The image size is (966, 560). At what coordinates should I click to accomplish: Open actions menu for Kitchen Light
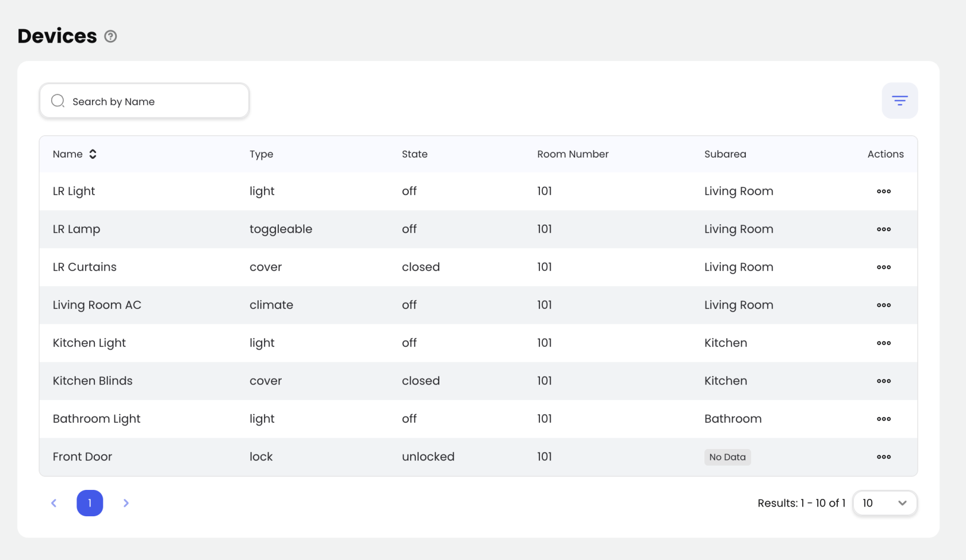pyautogui.click(x=883, y=343)
